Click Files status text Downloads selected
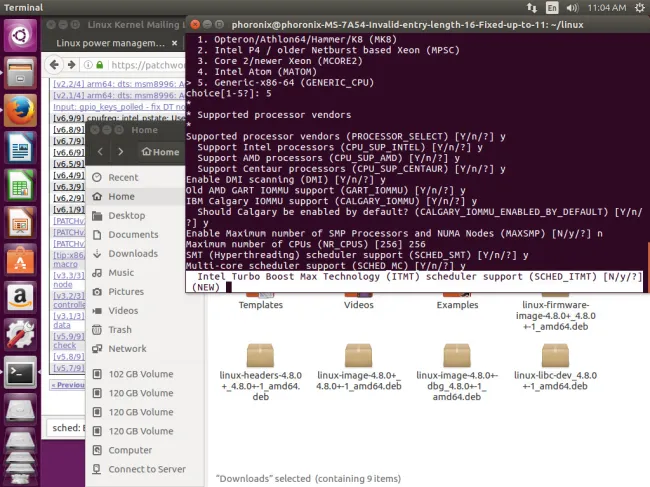 [308, 479]
